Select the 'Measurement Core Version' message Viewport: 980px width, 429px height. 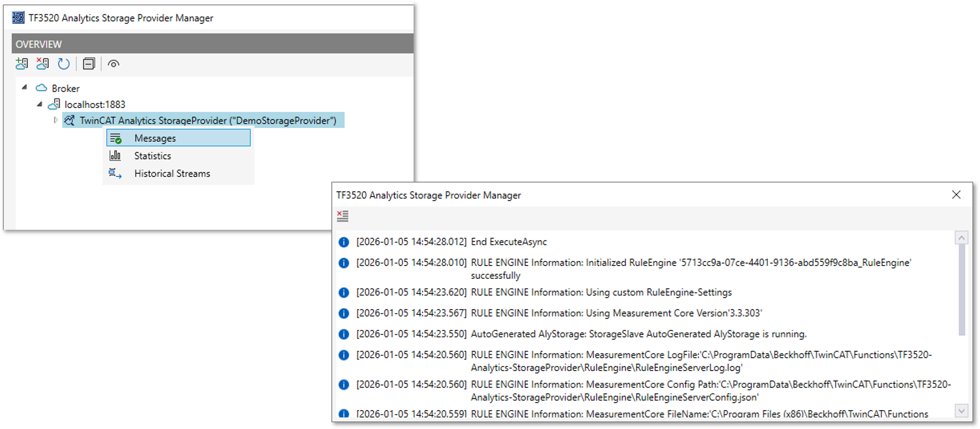(x=616, y=313)
